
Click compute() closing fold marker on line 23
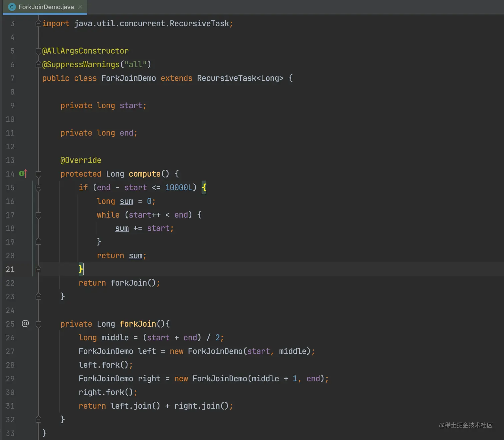tap(38, 297)
